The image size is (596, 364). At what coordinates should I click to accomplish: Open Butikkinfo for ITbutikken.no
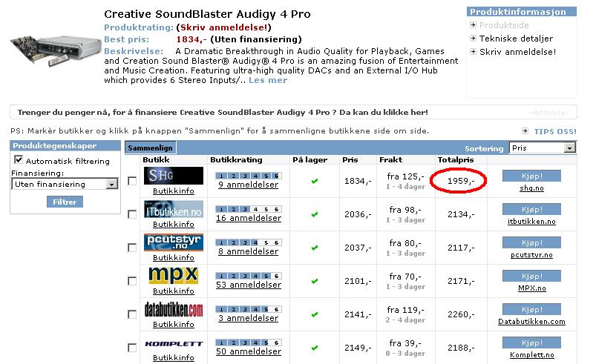(174, 225)
